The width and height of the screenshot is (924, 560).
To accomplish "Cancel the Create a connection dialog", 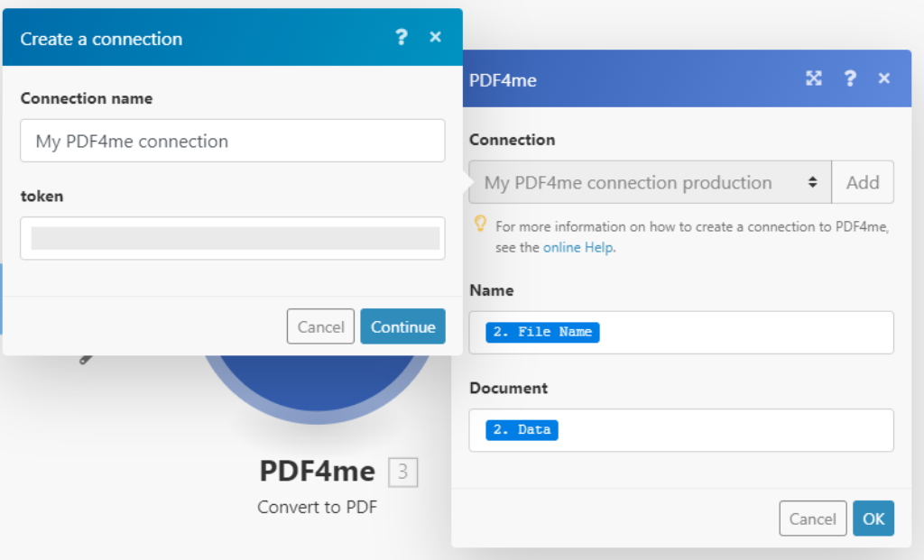I will 320,326.
